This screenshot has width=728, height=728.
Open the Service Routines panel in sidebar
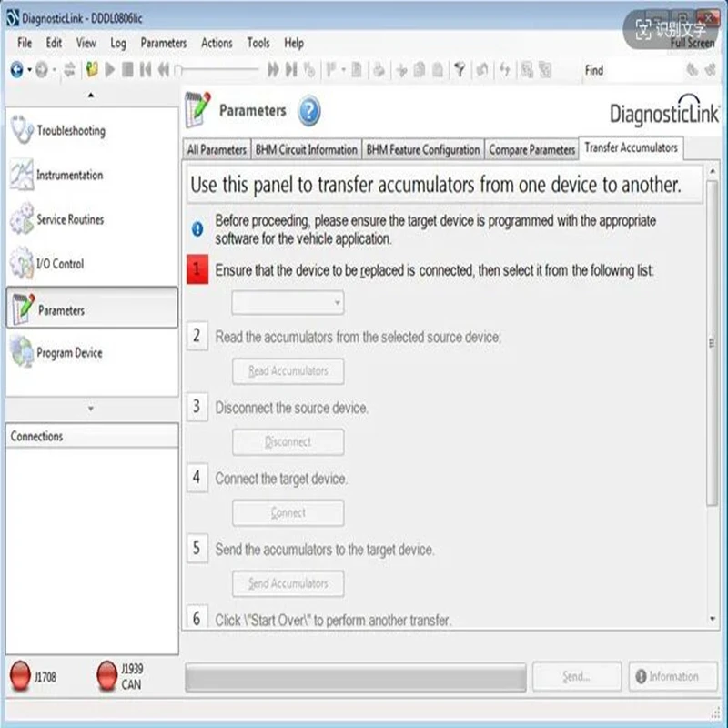pos(92,219)
